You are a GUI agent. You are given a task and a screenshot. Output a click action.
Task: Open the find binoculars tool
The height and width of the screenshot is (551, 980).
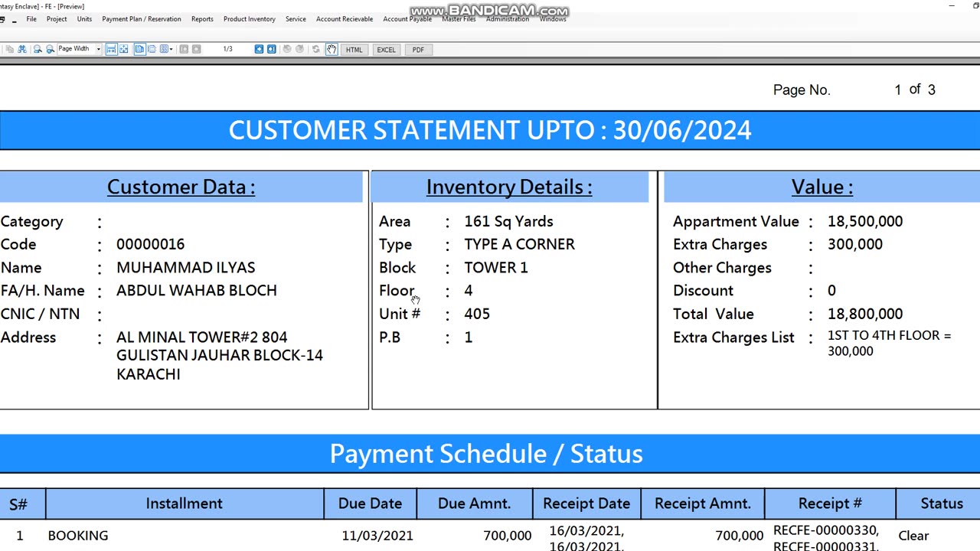[22, 49]
